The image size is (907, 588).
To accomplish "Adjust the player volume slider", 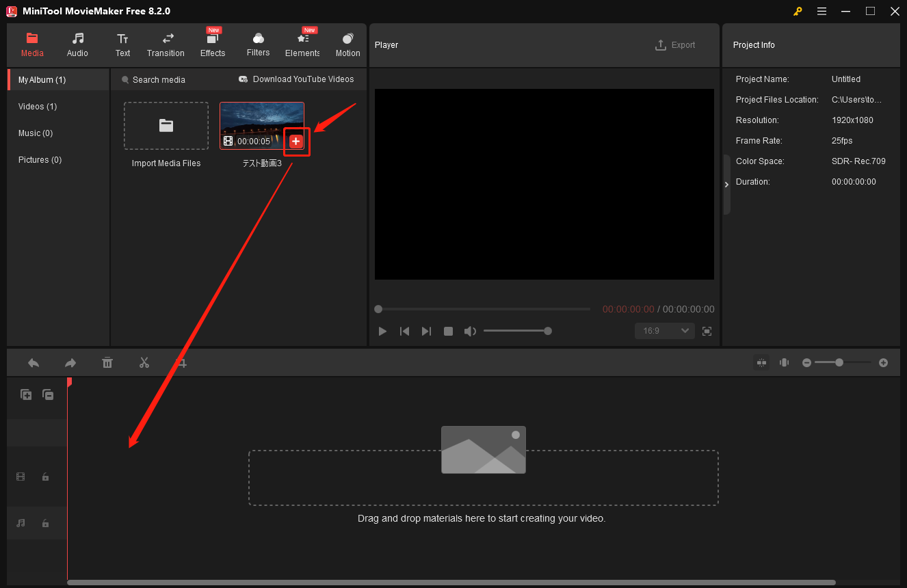I will point(518,331).
